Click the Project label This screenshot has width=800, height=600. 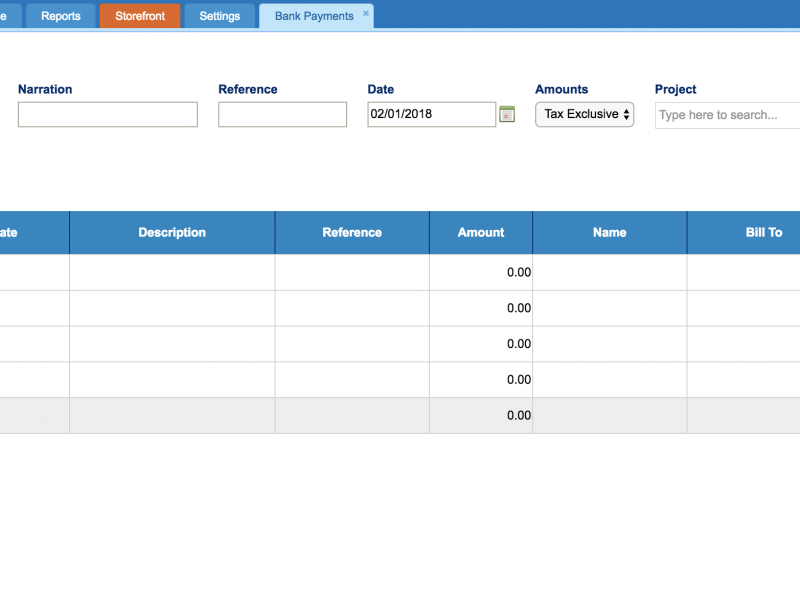coord(676,89)
